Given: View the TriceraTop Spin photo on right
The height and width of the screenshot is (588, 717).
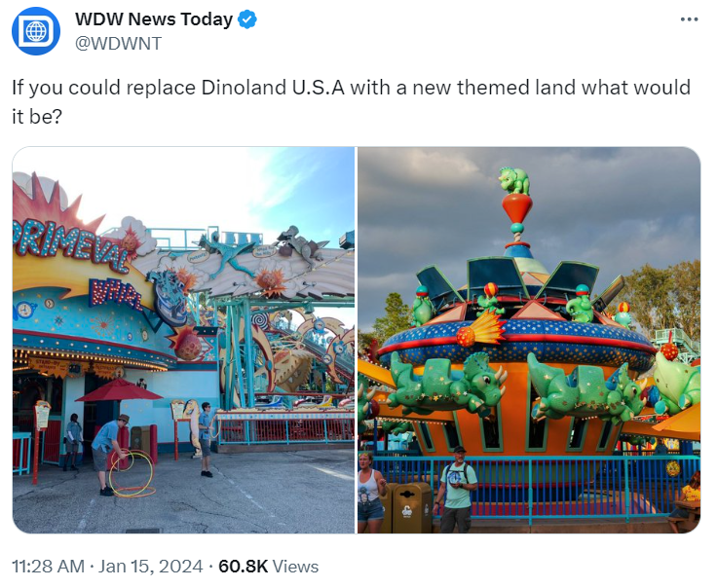Looking at the screenshot, I should pos(529,340).
